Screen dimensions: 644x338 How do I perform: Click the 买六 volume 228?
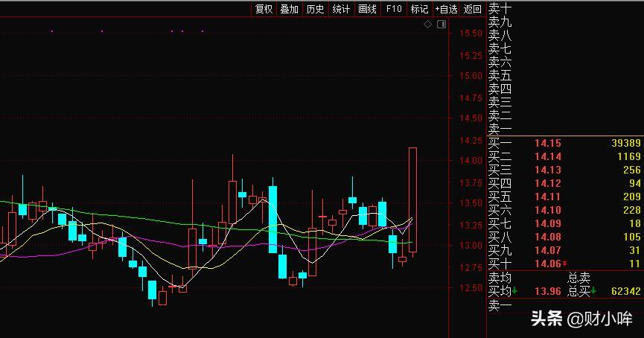coord(631,210)
